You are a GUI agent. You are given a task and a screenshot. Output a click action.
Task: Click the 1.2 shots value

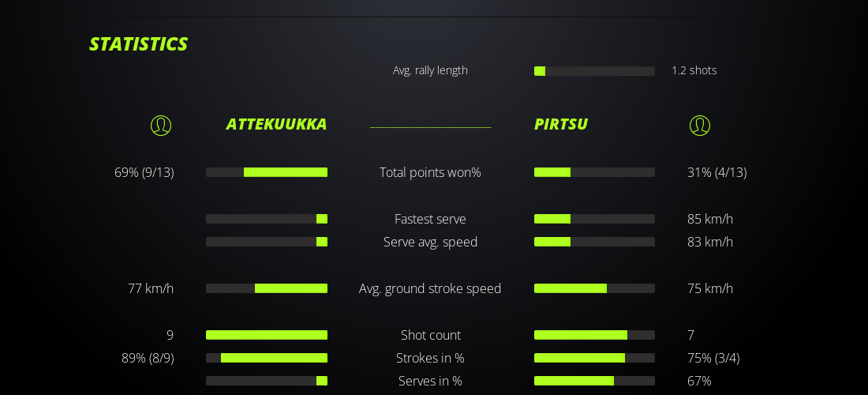pyautogui.click(x=694, y=70)
